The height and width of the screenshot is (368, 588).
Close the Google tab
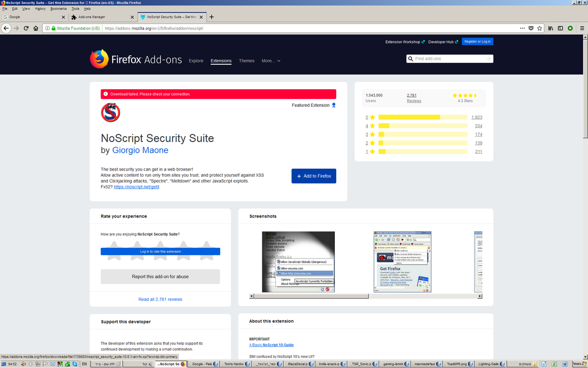pyautogui.click(x=63, y=17)
